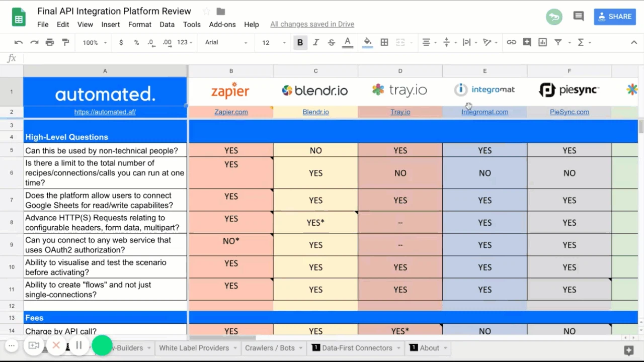Toggle bold formatting
644x362 pixels.
click(300, 43)
